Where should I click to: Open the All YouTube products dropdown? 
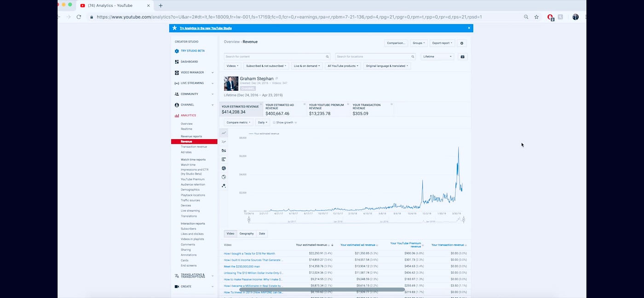click(343, 66)
